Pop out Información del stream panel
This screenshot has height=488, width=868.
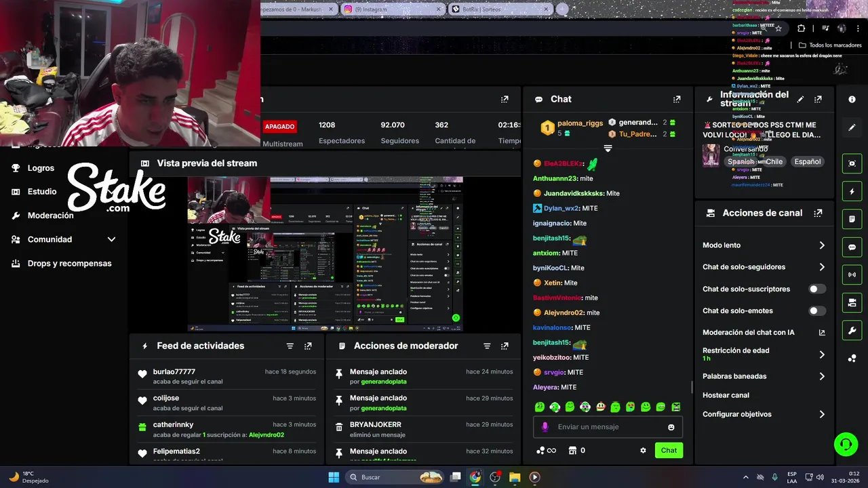(x=818, y=99)
